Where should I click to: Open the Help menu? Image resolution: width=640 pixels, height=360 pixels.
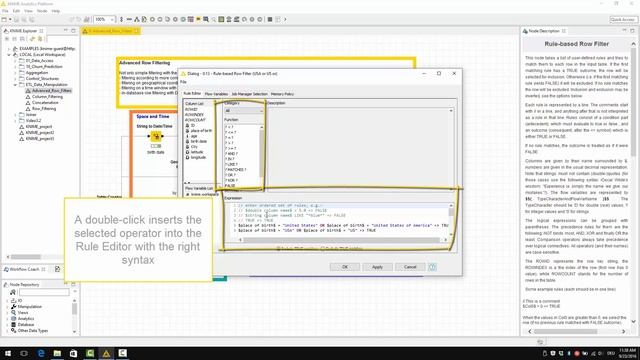[56, 11]
